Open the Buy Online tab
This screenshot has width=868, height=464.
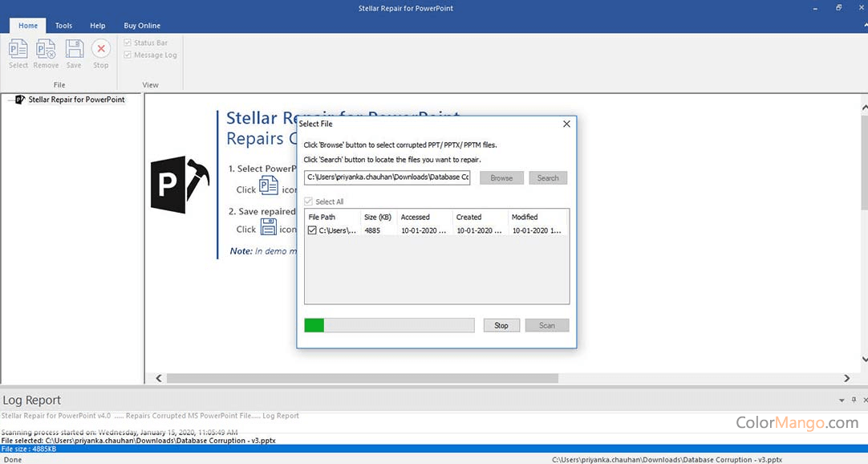pos(141,26)
